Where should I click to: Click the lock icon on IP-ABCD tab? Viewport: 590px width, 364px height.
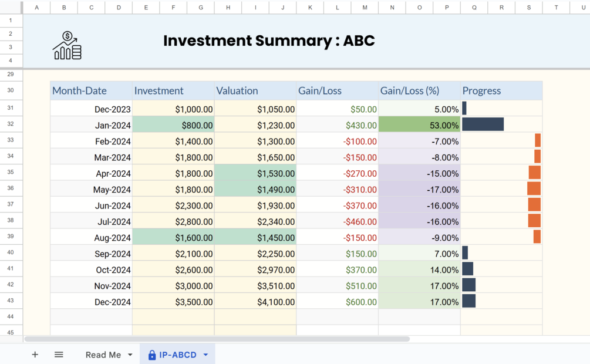click(152, 355)
